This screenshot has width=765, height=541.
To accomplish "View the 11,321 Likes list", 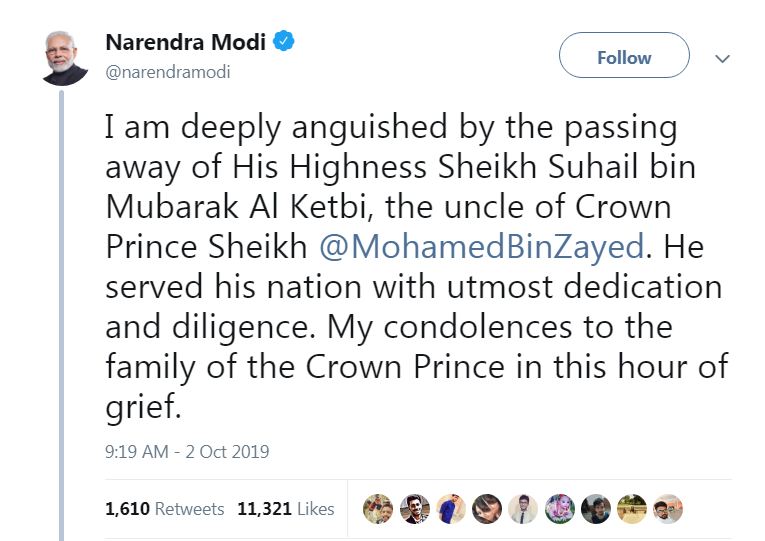I will tap(285, 509).
